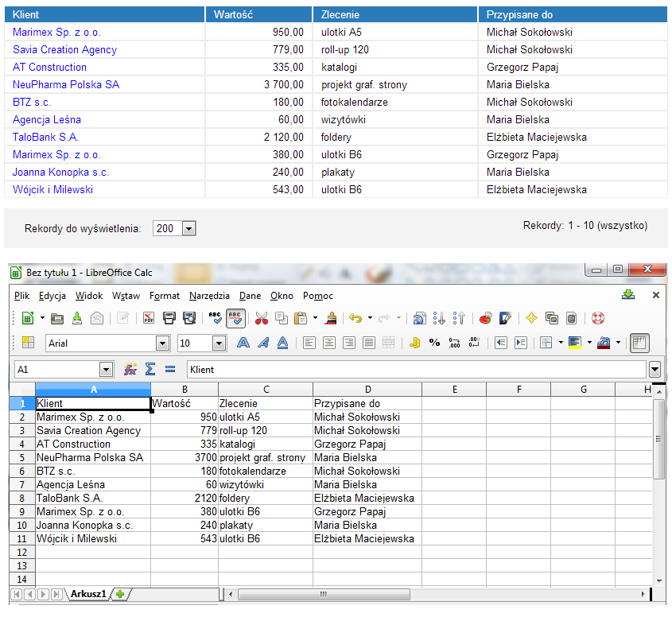Click the Export as PDF icon
This screenshot has height=621, width=672.
point(149,318)
